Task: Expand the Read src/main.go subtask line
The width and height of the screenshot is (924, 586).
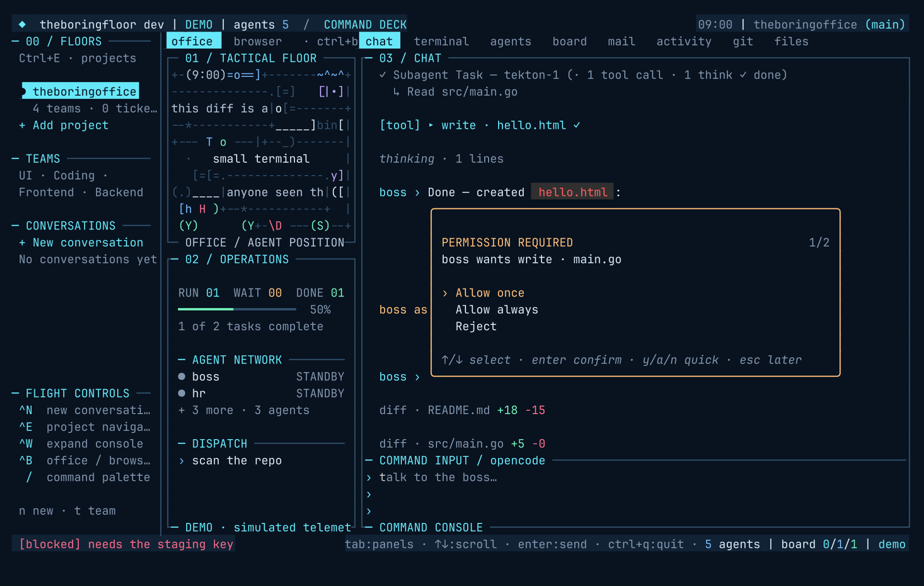Action: tap(455, 92)
